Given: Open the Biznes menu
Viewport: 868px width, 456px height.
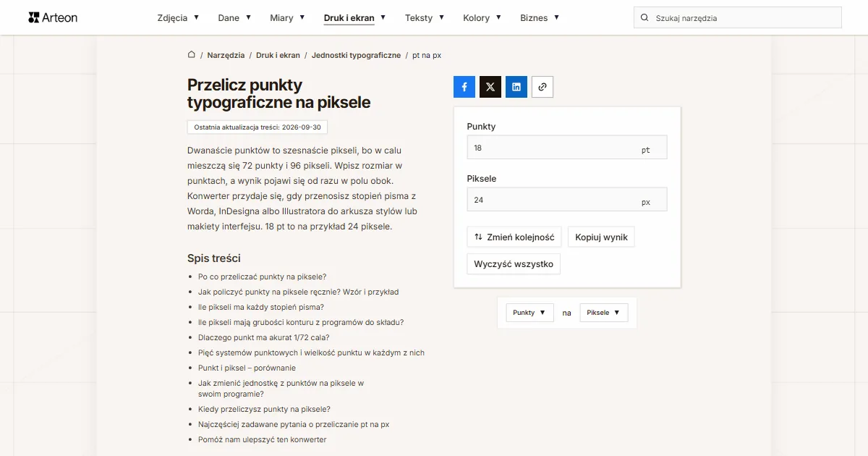Looking at the screenshot, I should 540,17.
